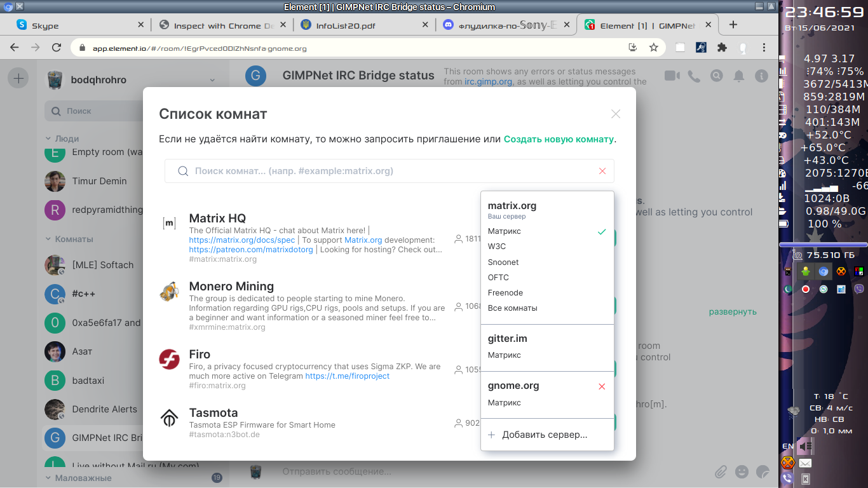Click Создать новую комнату link
Image resolution: width=868 pixels, height=488 pixels.
559,139
